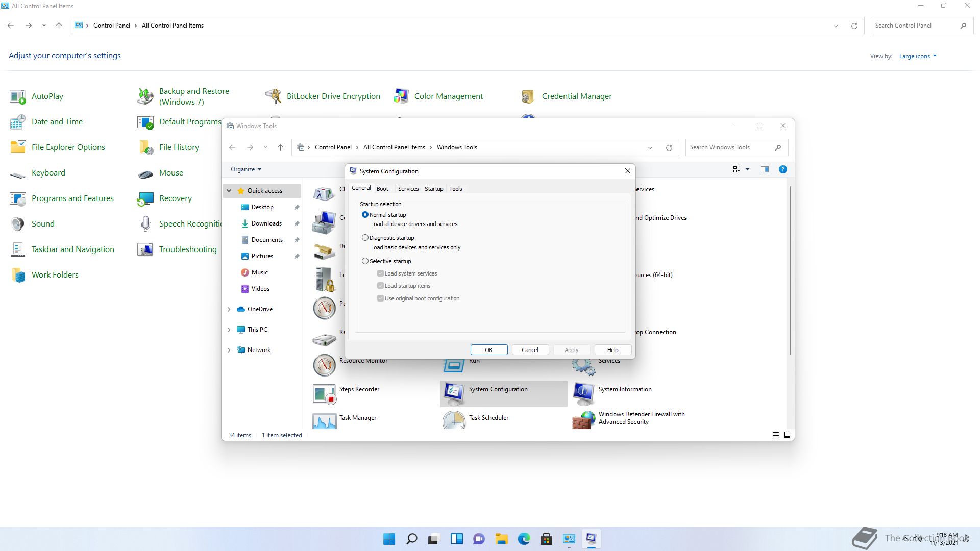
Task: Open Troubleshooting control panel icon
Action: 145,249
